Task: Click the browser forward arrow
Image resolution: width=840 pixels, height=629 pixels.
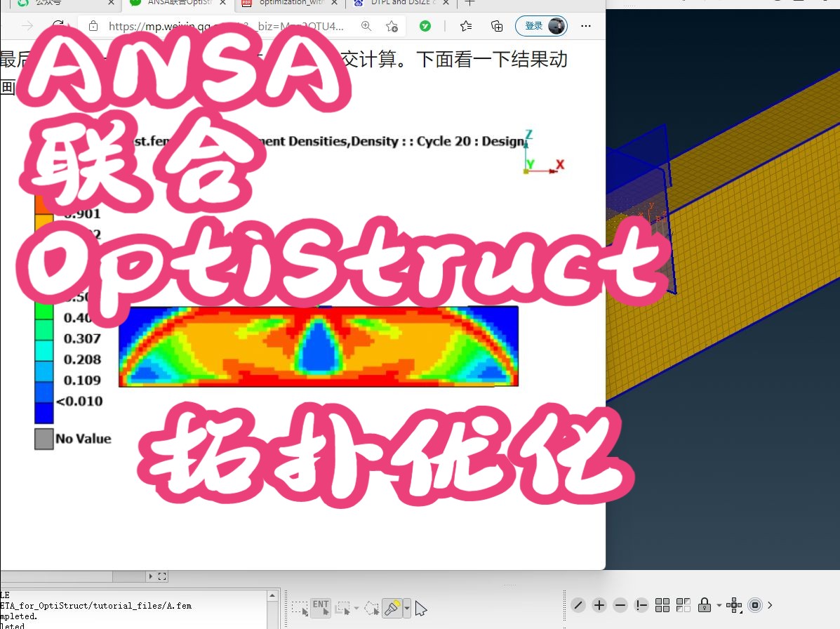Action: coord(27,26)
